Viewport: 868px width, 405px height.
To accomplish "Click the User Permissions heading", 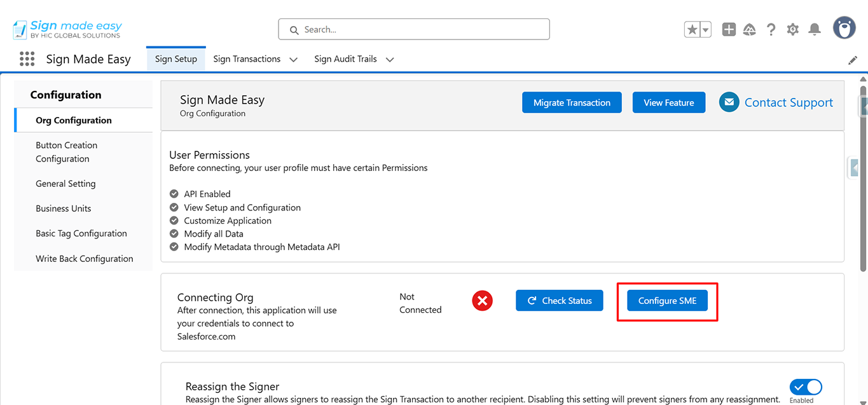I will click(x=209, y=155).
